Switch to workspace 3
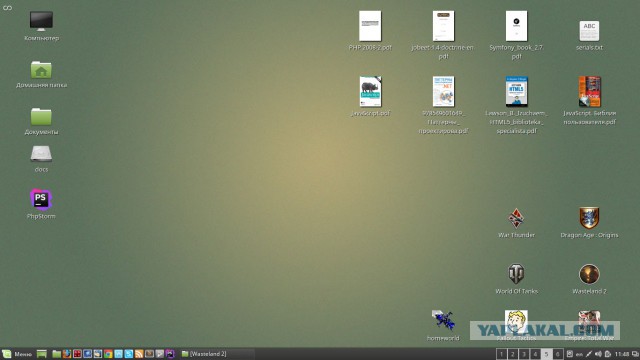The width and height of the screenshot is (640, 360). 524,354
